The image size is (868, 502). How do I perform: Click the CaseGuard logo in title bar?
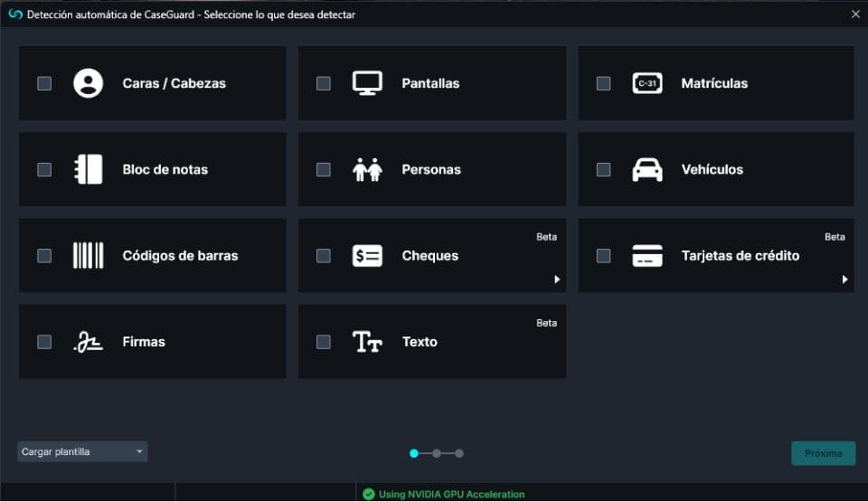[15, 14]
